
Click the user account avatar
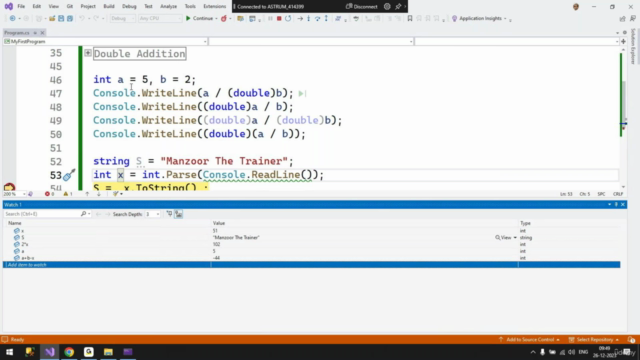point(576,7)
